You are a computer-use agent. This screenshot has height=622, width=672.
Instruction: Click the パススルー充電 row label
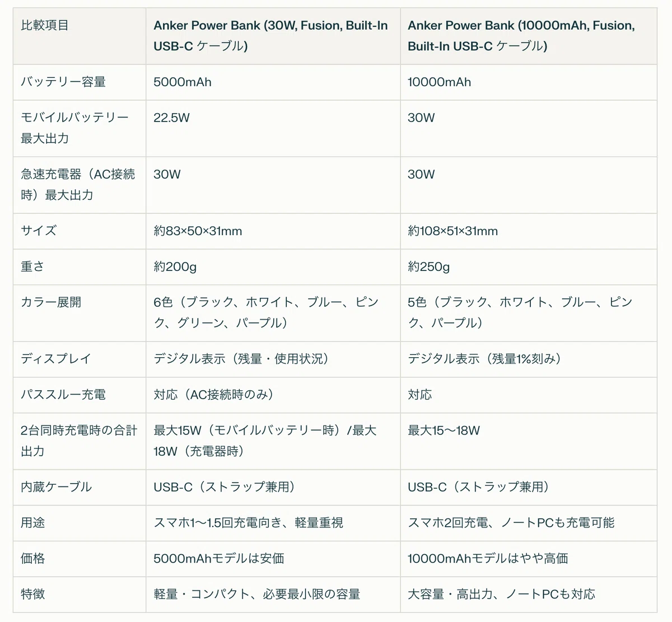pyautogui.click(x=80, y=395)
